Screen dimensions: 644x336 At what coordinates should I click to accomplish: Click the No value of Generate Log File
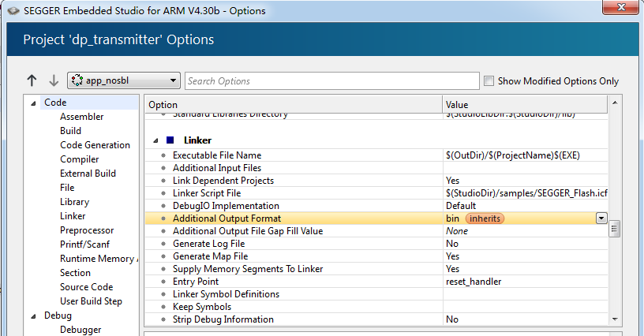tap(452, 243)
